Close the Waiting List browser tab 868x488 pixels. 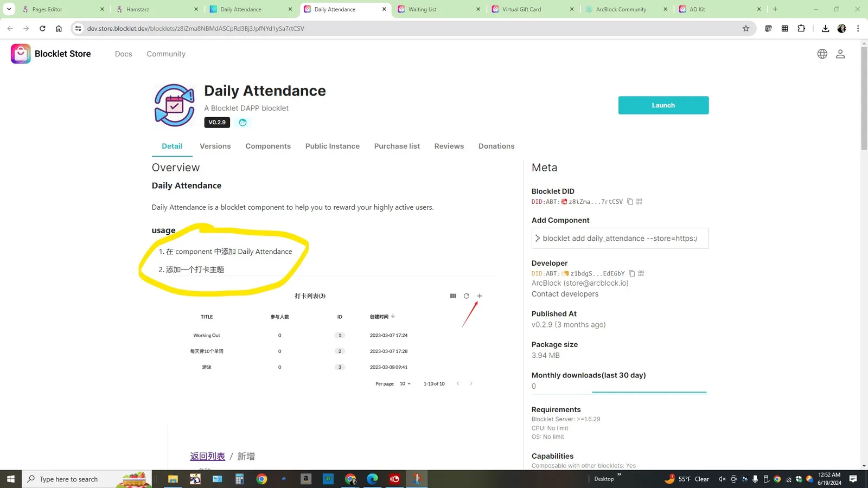(478, 9)
